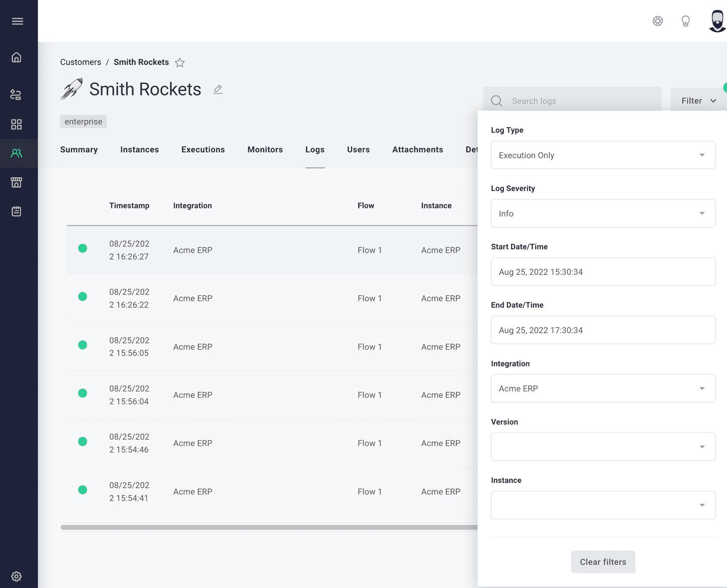Select the Customers people icon in sidebar

(x=17, y=153)
